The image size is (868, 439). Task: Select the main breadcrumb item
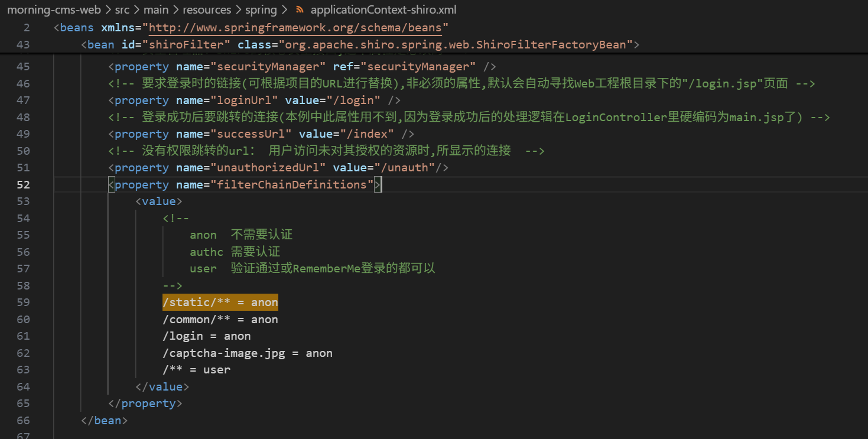[156, 10]
